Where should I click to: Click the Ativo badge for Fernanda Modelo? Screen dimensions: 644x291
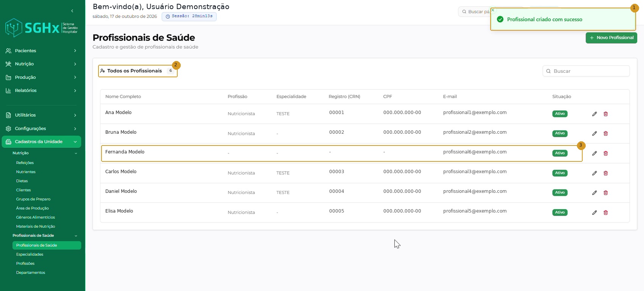tap(560, 153)
